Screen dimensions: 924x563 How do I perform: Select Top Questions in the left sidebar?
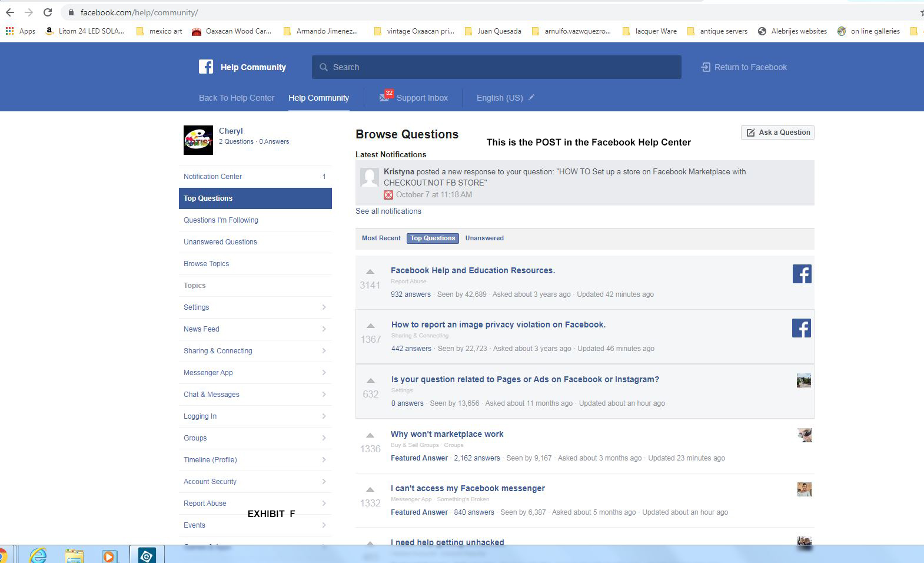255,198
